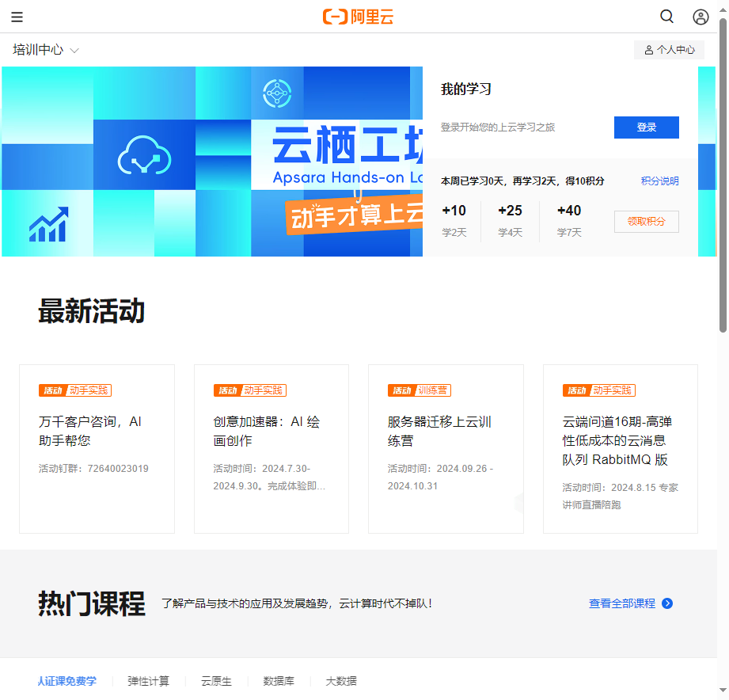Open 万千客户咨询，AI助手帮您 activity card
The width and height of the screenshot is (729, 700).
click(97, 449)
